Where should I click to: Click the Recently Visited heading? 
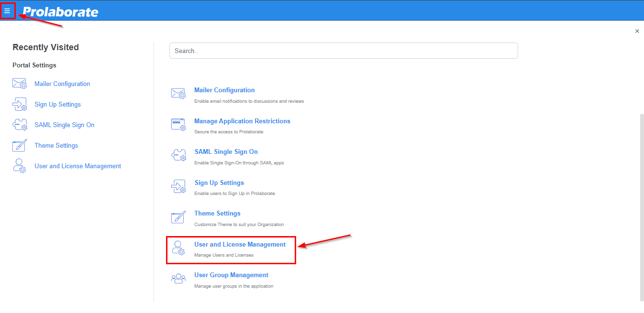pyautogui.click(x=45, y=47)
